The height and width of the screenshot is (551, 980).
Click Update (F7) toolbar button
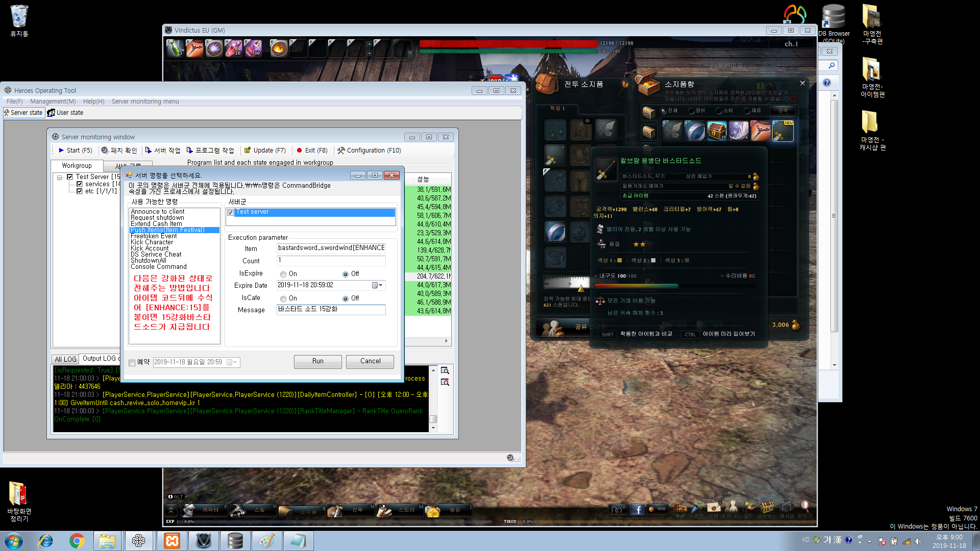click(265, 151)
